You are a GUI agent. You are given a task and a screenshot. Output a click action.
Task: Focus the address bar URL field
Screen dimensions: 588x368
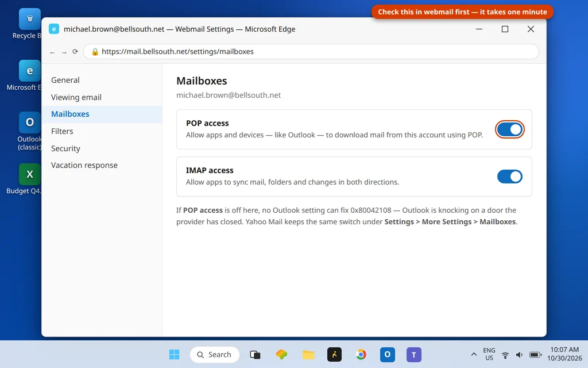(x=311, y=51)
